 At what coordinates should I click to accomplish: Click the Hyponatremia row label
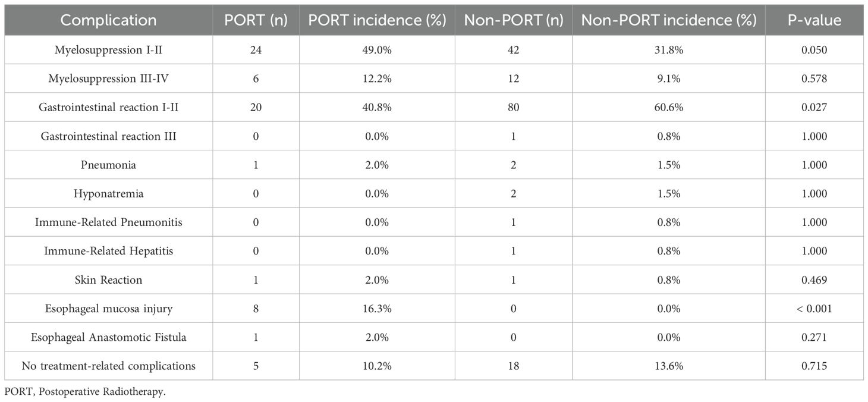[108, 193]
